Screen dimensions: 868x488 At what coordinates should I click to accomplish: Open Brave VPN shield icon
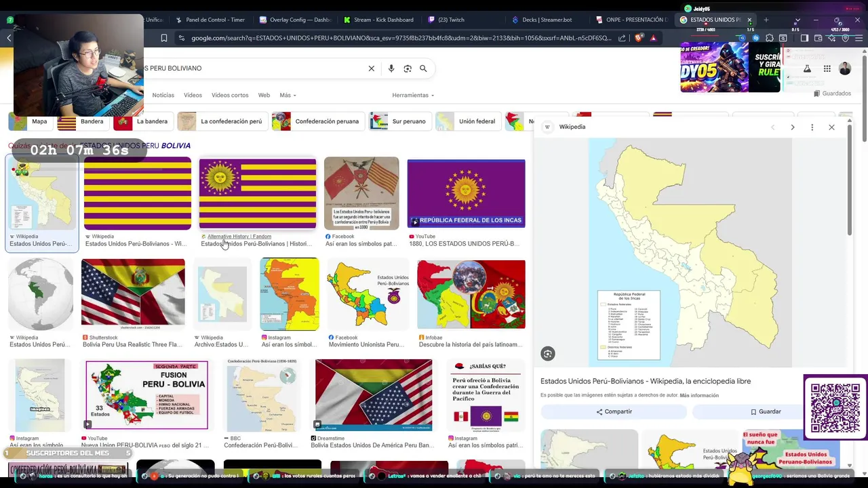(x=846, y=38)
